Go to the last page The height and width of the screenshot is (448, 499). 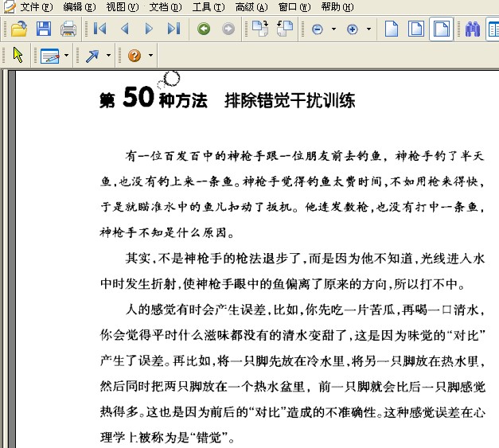click(173, 29)
